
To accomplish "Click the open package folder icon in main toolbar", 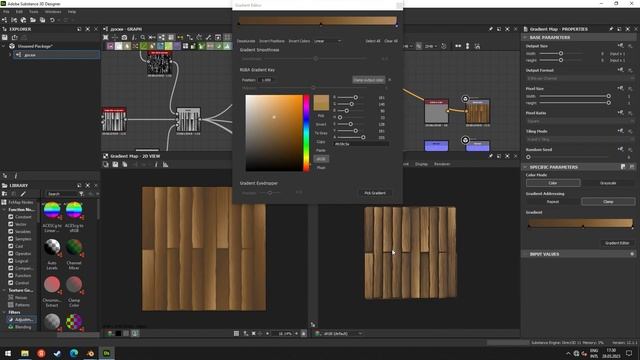I will point(33,20).
